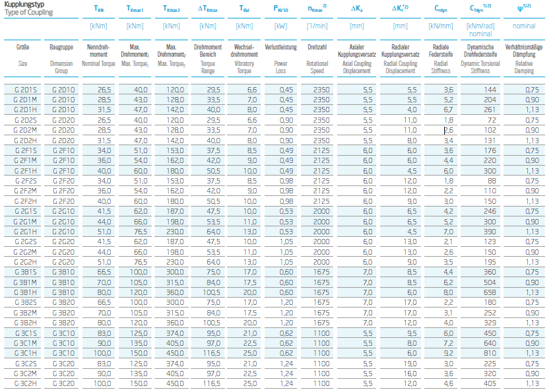Image resolution: width=555 pixels, height=392 pixels.
Task: Click the Baugruppe column header
Action: point(61,47)
